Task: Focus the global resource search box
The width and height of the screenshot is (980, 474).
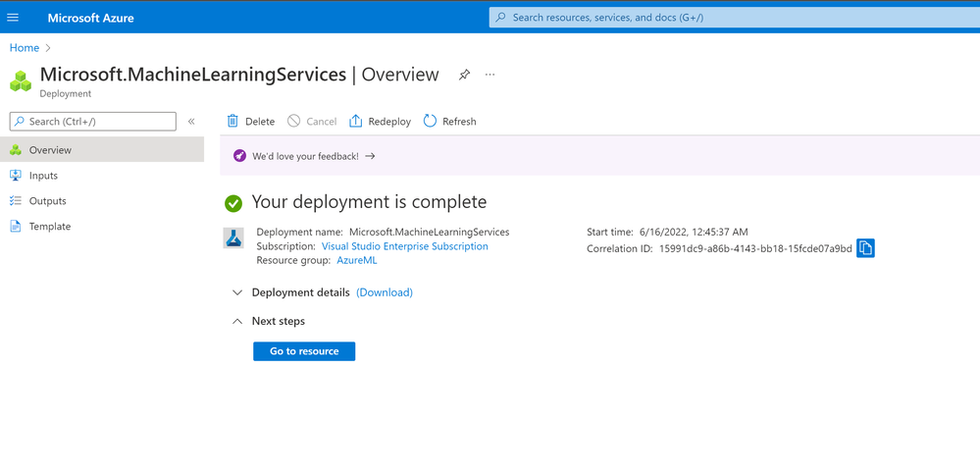Action: pyautogui.click(x=735, y=18)
